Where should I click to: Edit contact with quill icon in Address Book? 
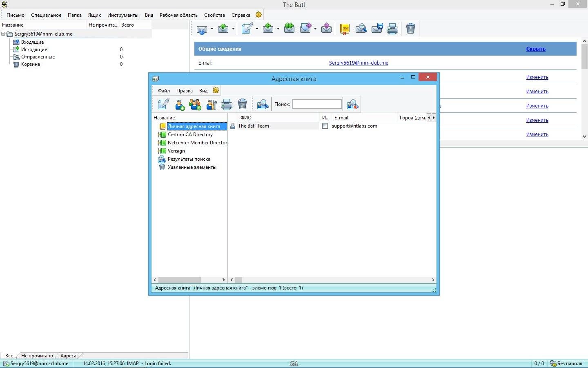pyautogui.click(x=164, y=104)
